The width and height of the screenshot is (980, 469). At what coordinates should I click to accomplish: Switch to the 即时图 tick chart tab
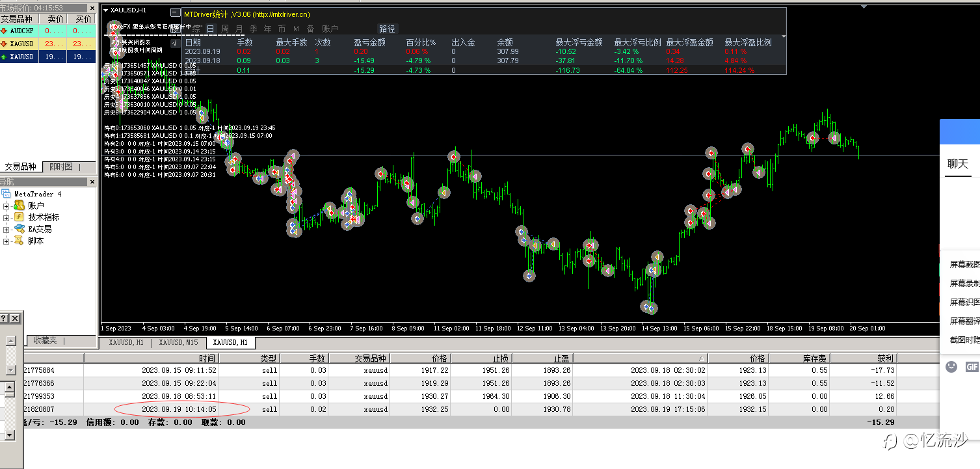coord(61,167)
